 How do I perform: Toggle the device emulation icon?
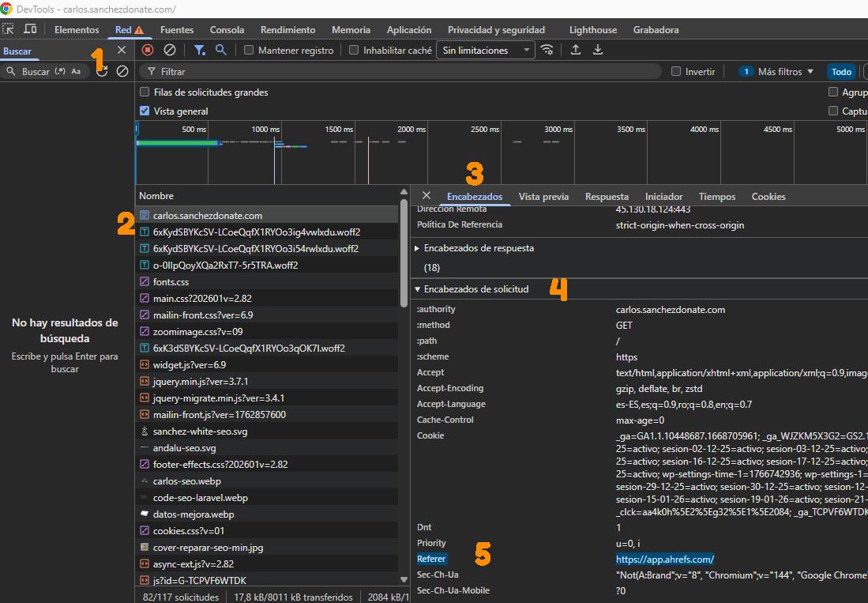(30, 28)
